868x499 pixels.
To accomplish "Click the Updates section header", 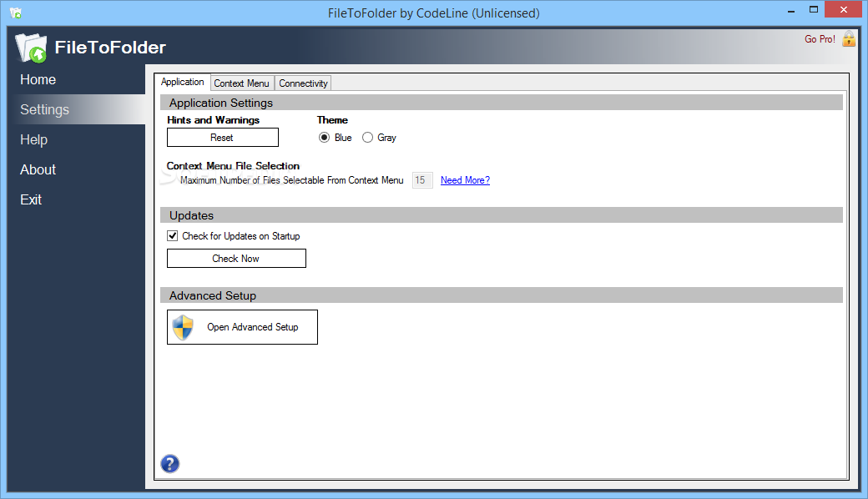I will (x=502, y=215).
